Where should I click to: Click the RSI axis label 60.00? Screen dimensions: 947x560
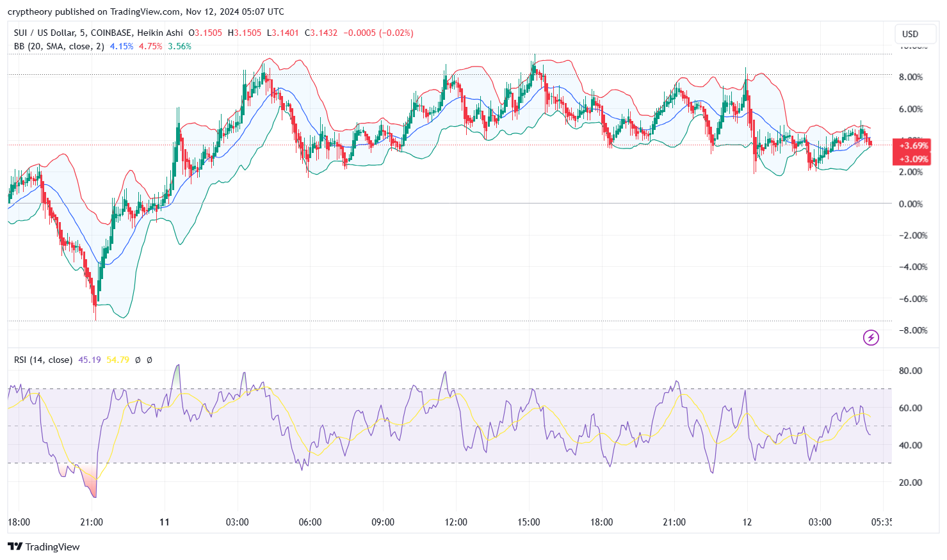pyautogui.click(x=911, y=408)
